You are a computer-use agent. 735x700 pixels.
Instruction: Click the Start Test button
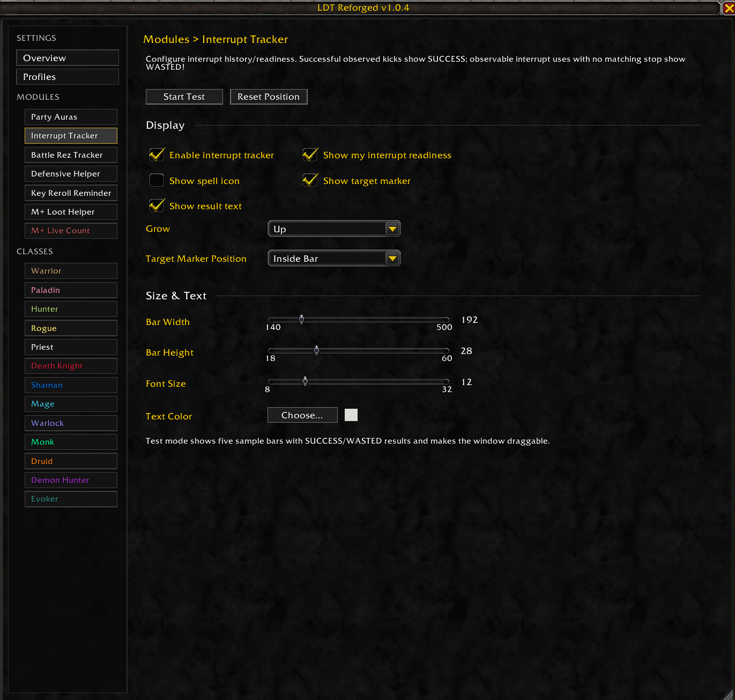point(184,97)
